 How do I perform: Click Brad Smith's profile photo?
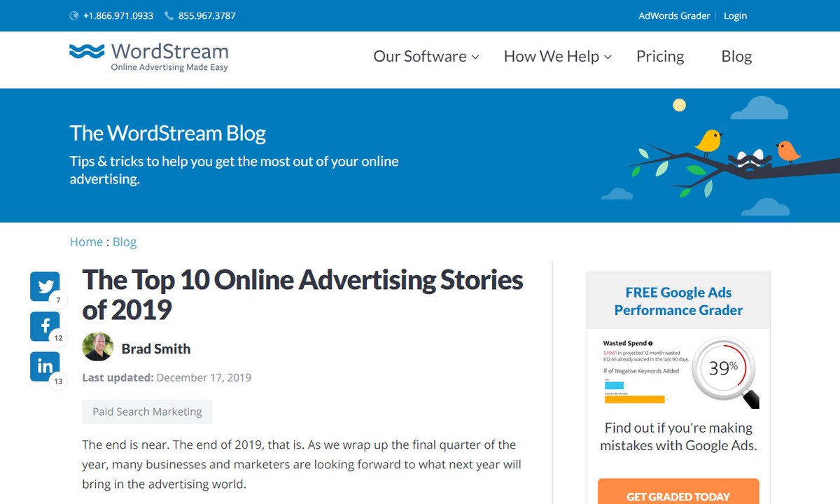[x=98, y=348]
